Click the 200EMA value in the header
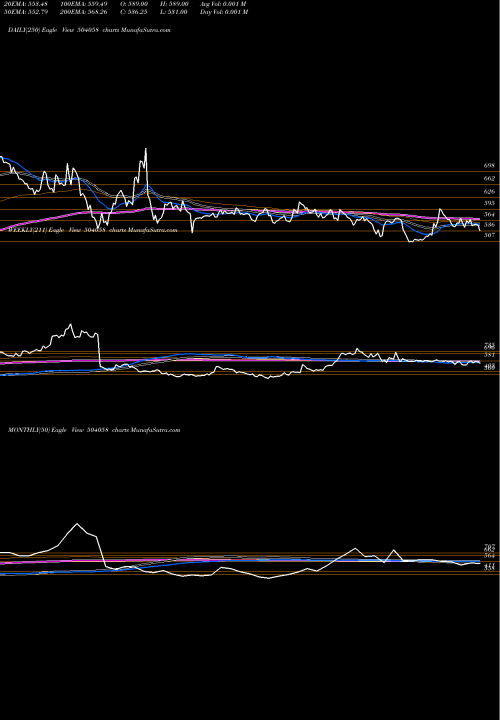Screen dimensions: 500x720 pyautogui.click(x=84, y=12)
